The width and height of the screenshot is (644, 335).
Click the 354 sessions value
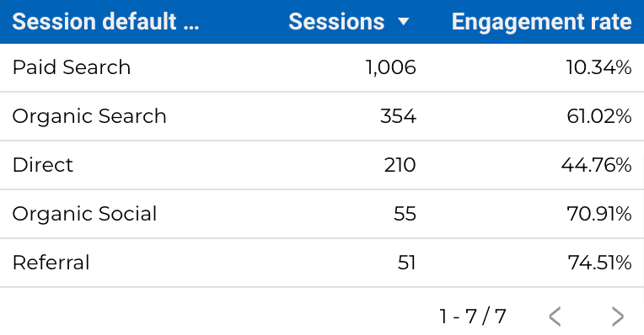pyautogui.click(x=398, y=116)
